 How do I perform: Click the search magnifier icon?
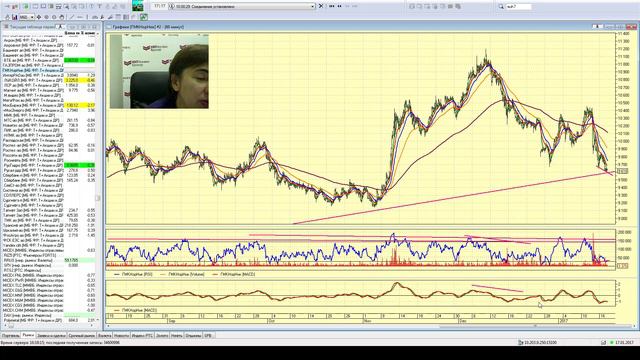(501, 7)
